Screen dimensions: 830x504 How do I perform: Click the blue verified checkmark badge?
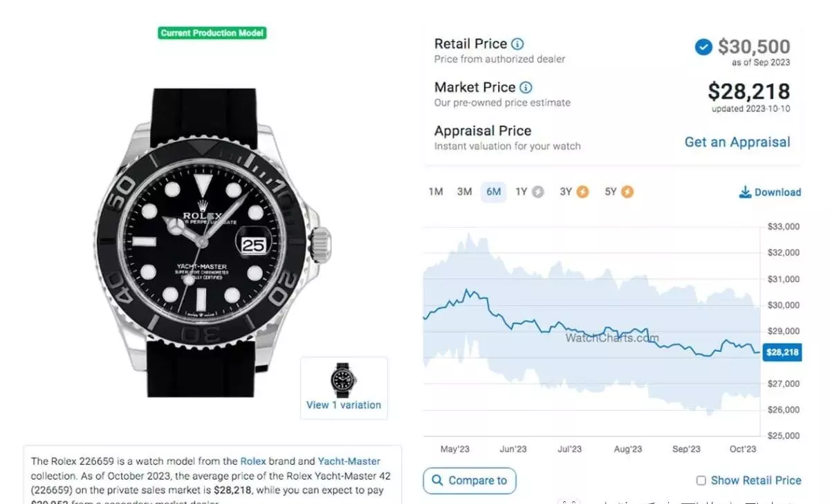pos(703,47)
